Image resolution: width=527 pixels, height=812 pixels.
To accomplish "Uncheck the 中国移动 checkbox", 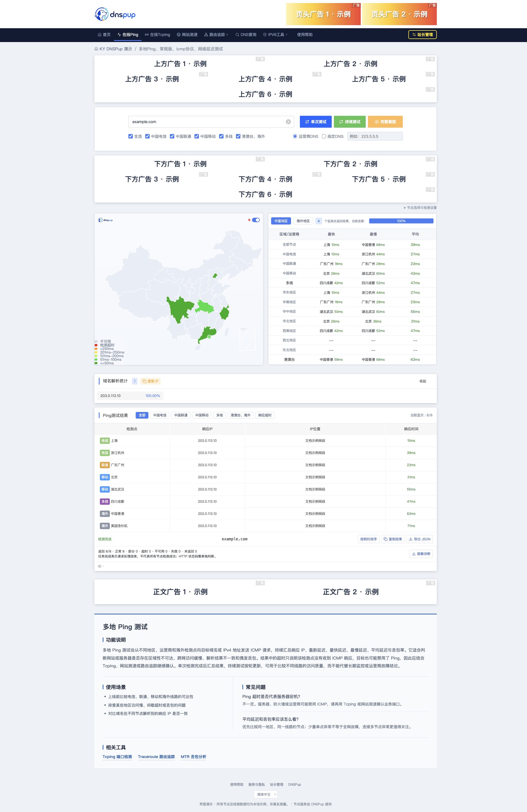I will coord(196,136).
